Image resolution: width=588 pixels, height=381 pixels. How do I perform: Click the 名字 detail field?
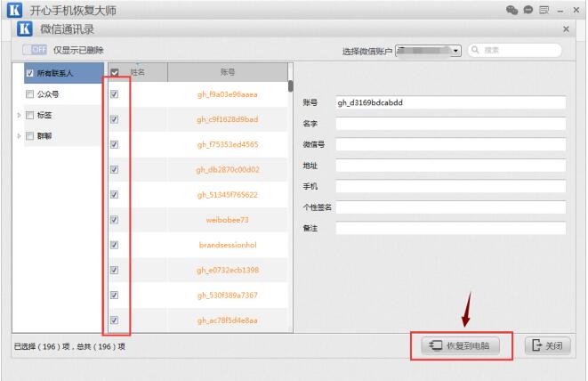coord(450,124)
